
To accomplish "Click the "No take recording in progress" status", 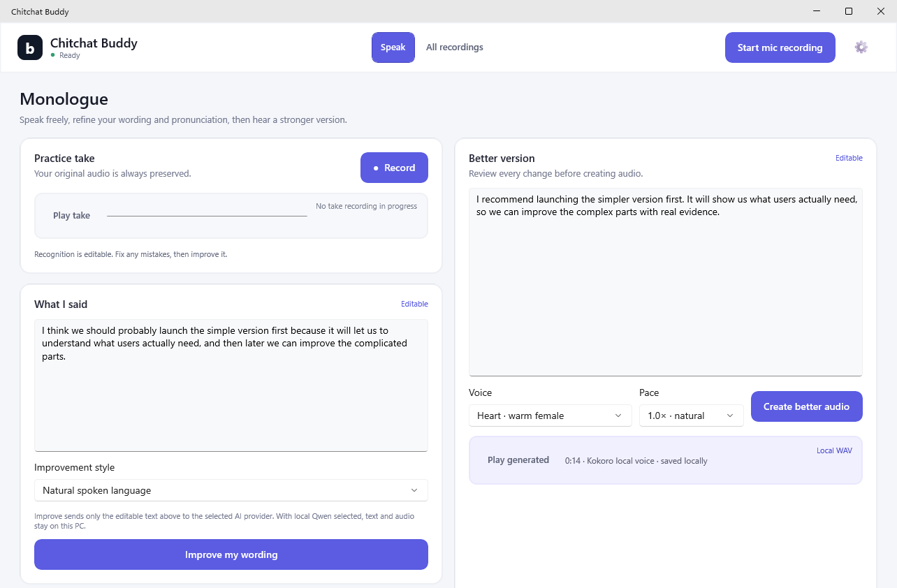I will click(x=366, y=206).
